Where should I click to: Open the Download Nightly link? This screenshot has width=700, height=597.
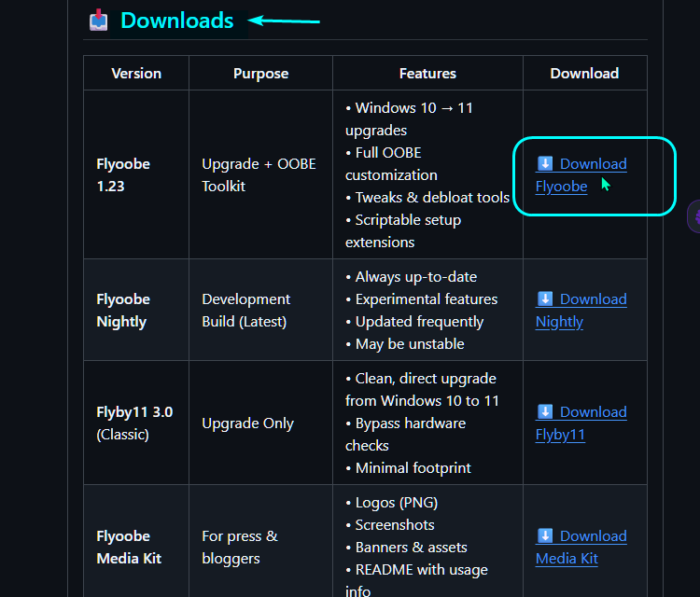(x=581, y=310)
